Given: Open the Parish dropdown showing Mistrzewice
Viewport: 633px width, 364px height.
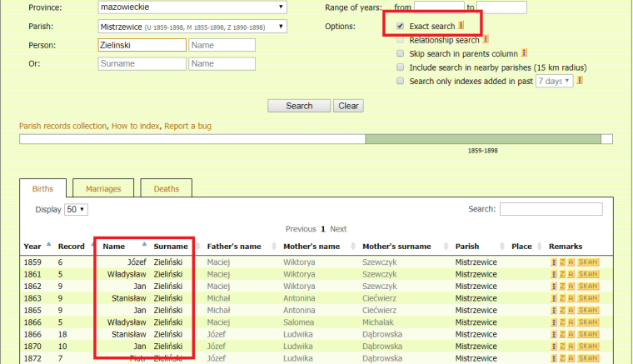Looking at the screenshot, I should tap(192, 27).
